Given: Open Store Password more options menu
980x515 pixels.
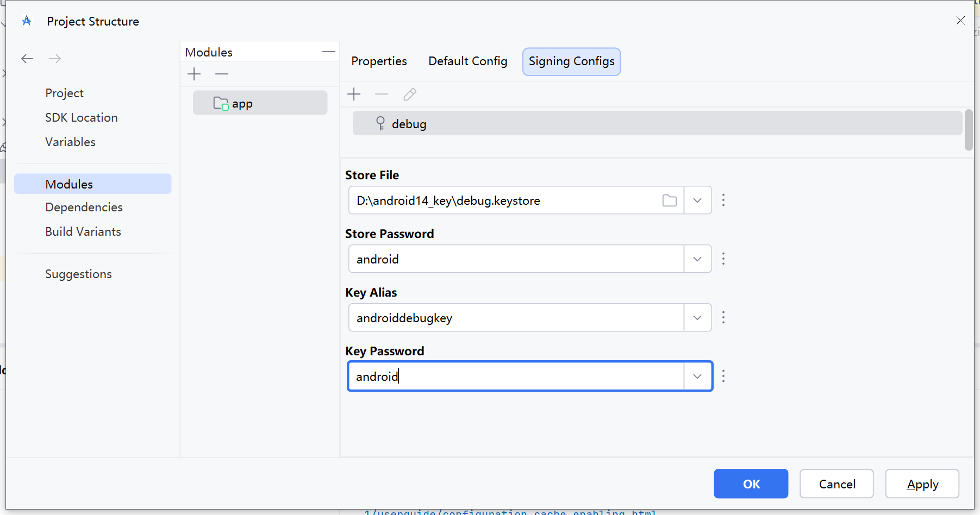Looking at the screenshot, I should pos(723,259).
